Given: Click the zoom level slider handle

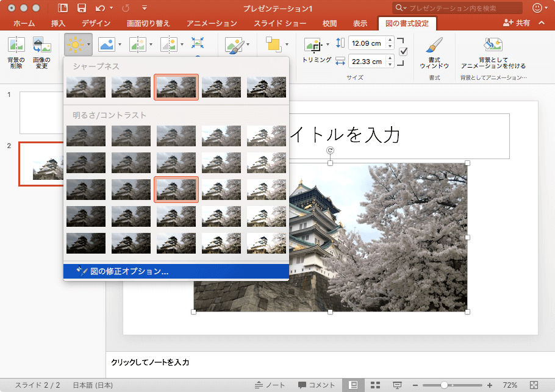Looking at the screenshot, I should click(x=445, y=385).
